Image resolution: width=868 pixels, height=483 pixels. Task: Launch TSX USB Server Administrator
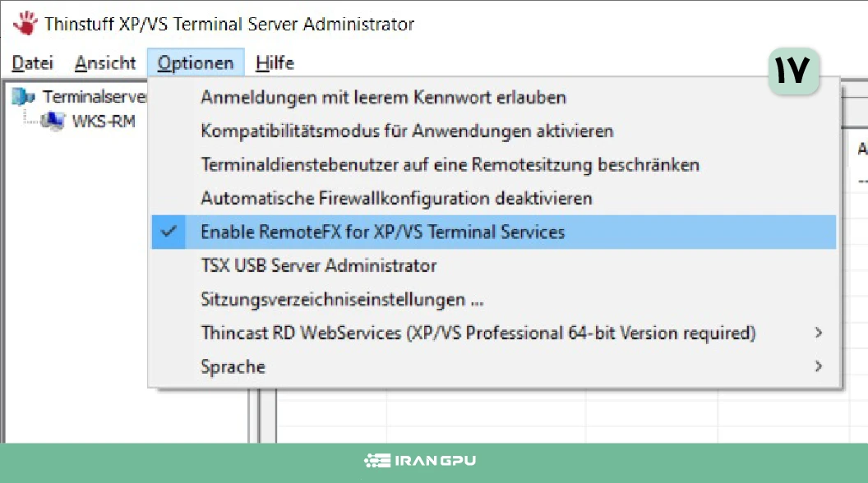pyautogui.click(x=318, y=265)
